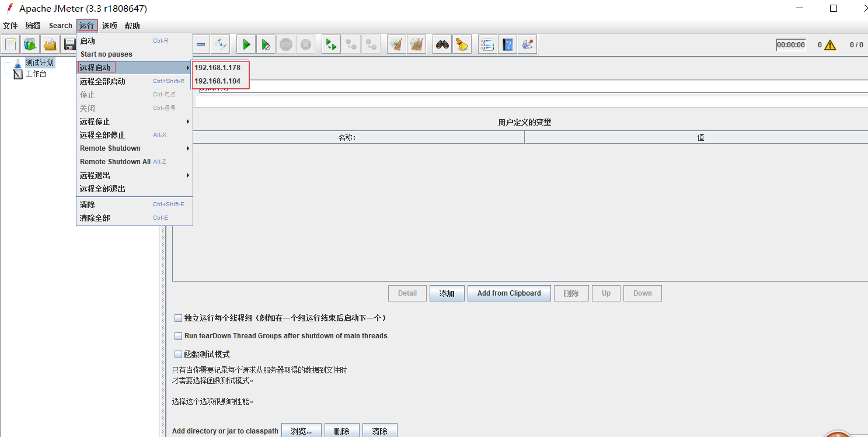Screen dimensions: 868x437
Task: Select Remote Shutdown All menu entry
Action: click(134, 162)
